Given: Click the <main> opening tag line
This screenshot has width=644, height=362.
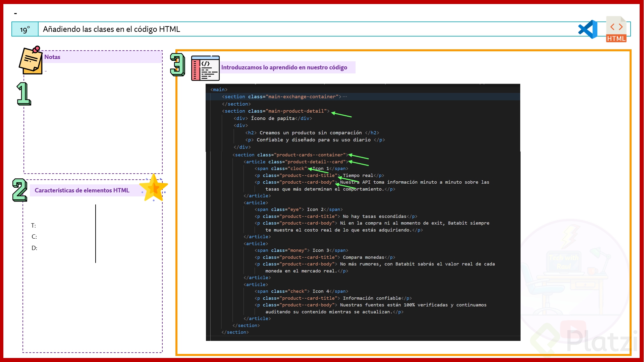Looking at the screenshot, I should pos(219,89).
